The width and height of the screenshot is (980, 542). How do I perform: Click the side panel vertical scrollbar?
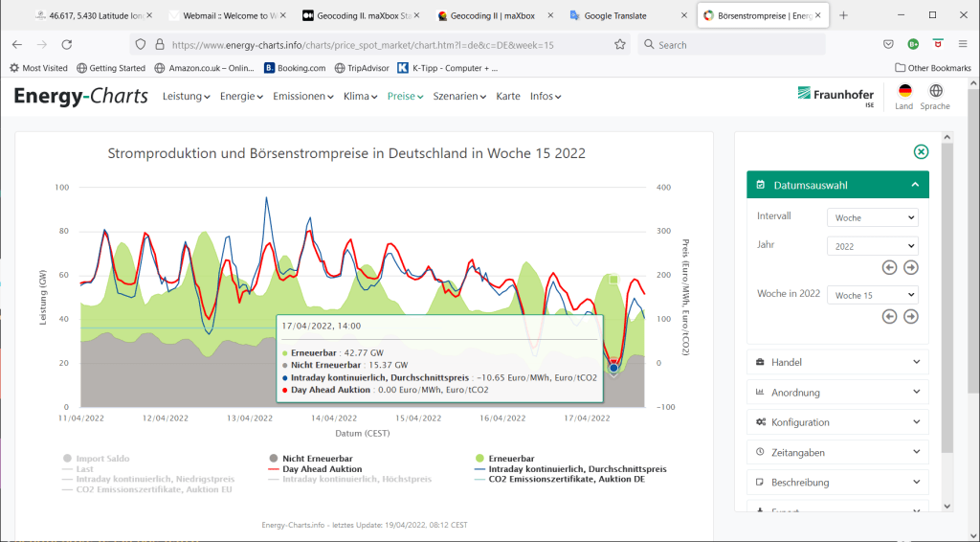[x=947, y=297]
